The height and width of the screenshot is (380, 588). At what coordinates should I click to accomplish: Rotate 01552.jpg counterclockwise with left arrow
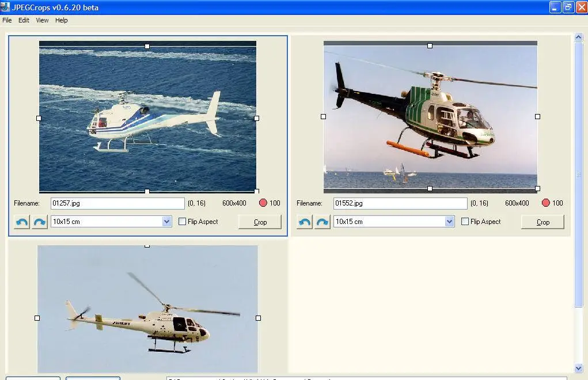coord(305,222)
